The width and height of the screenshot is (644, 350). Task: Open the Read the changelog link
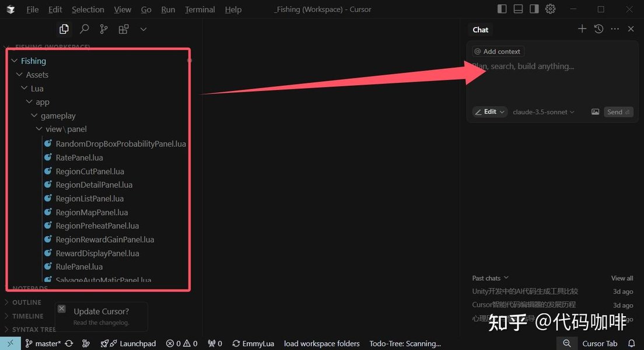click(x=101, y=323)
